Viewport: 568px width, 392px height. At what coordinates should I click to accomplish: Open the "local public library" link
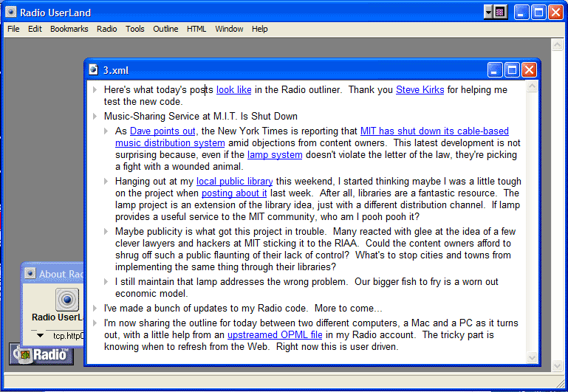[234, 182]
